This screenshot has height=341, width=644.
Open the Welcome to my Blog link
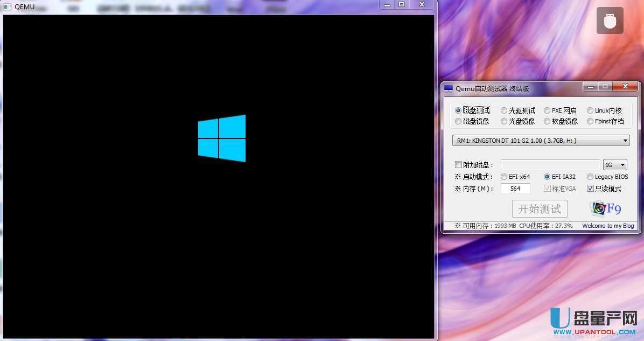coord(607,226)
